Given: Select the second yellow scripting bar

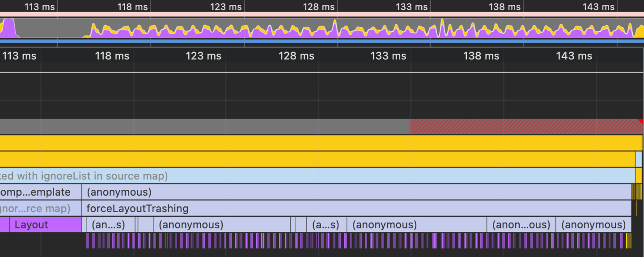Looking at the screenshot, I should click(x=318, y=159).
